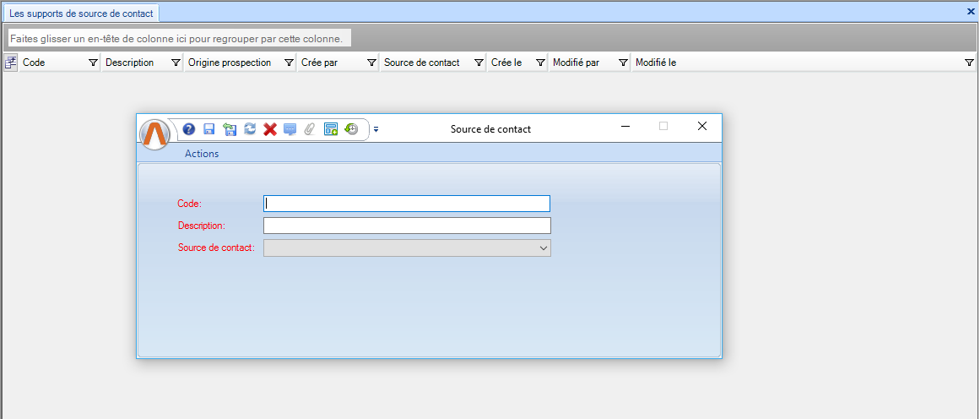Click the grid column chooser icon
The height and width of the screenshot is (419, 980).
[x=11, y=62]
